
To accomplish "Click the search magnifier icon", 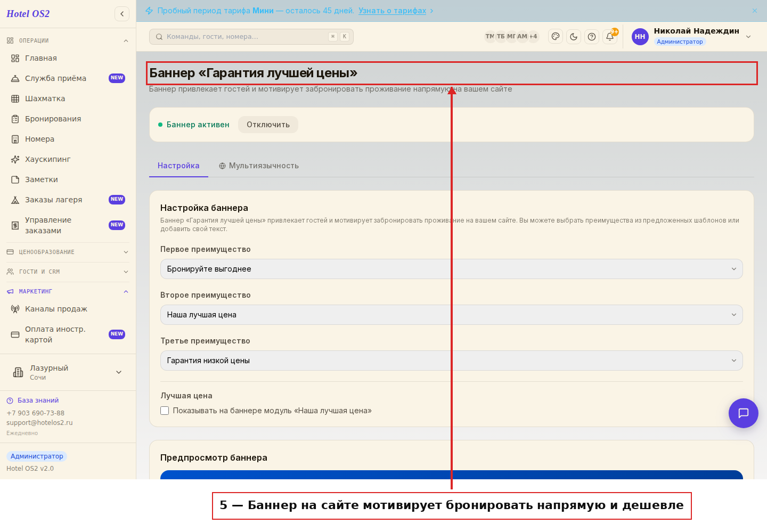I will coord(159,37).
